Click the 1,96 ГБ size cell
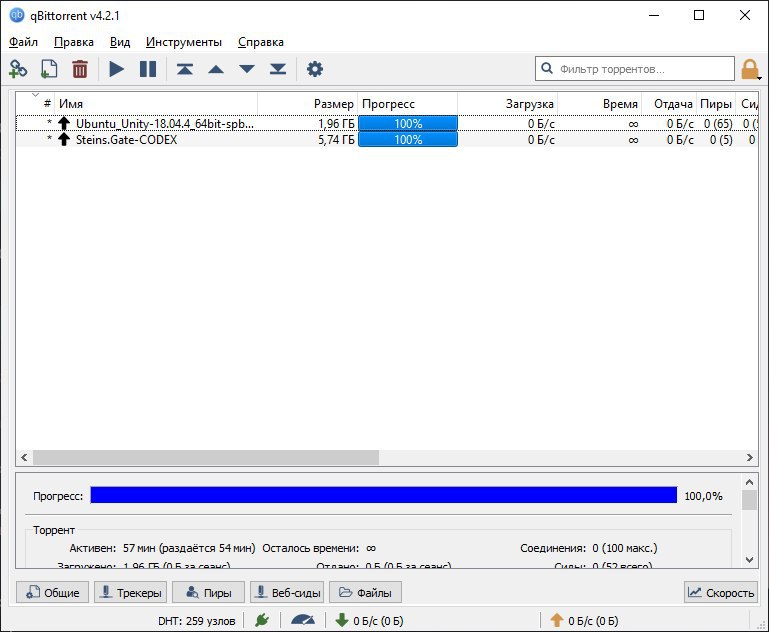Image resolution: width=769 pixels, height=632 pixels. 336,124
